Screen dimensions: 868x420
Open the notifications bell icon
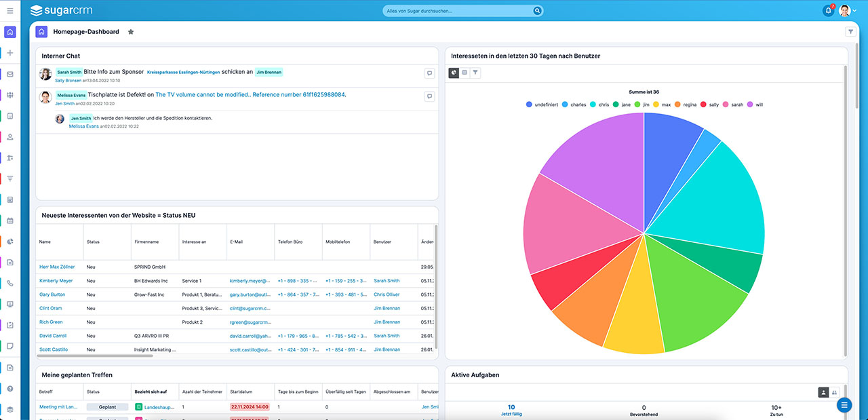(828, 11)
